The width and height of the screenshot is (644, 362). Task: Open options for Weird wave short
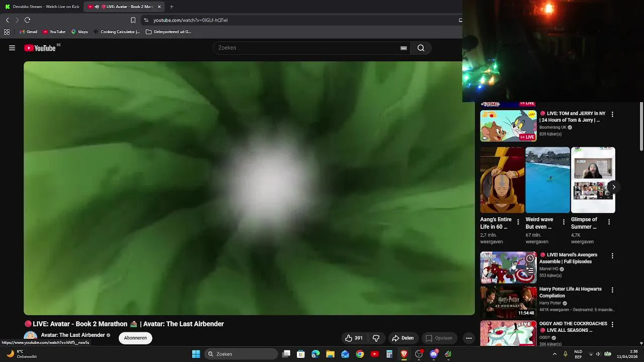tap(563, 222)
